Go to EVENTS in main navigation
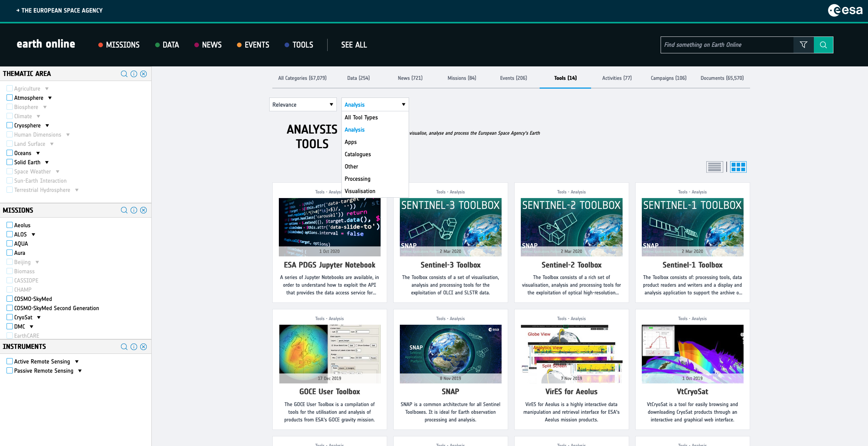 point(253,45)
